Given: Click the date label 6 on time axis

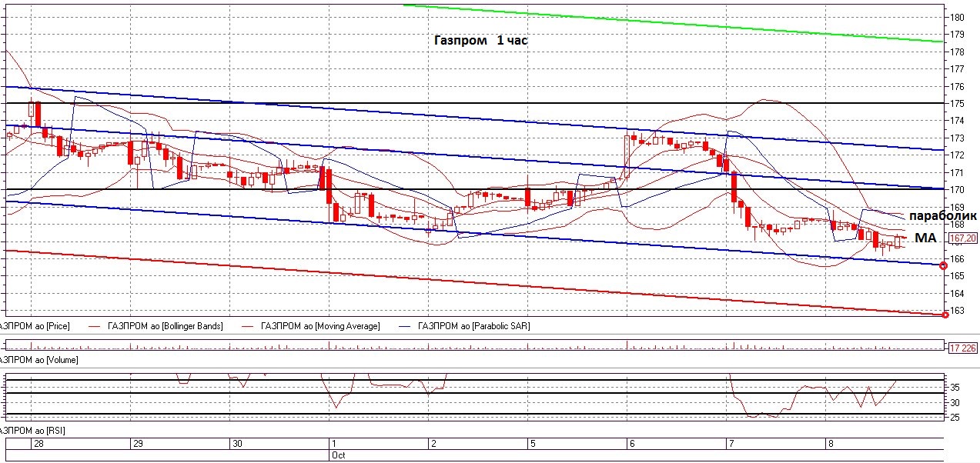Looking at the screenshot, I should pyautogui.click(x=631, y=444).
